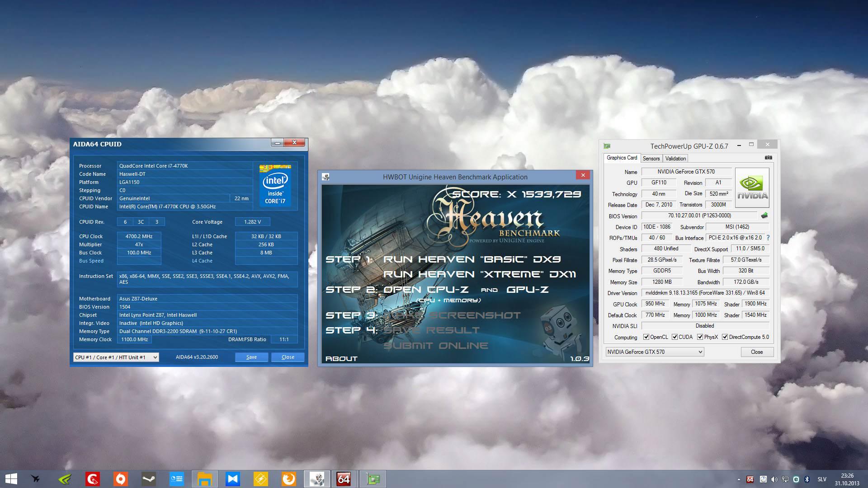Switch to AIDA64 taskbar item
The width and height of the screenshot is (868, 488).
tap(344, 479)
